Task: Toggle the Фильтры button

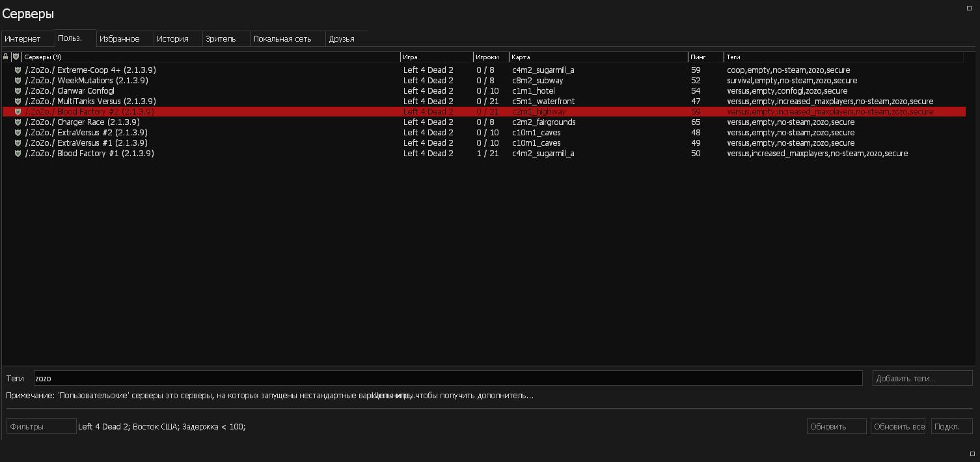Action: click(41, 426)
